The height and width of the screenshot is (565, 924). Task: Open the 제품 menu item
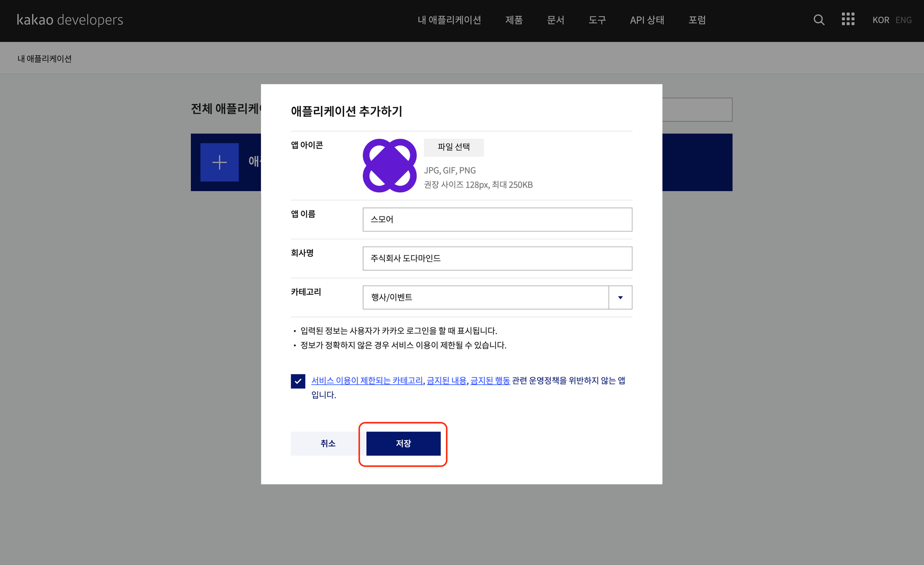tap(514, 20)
